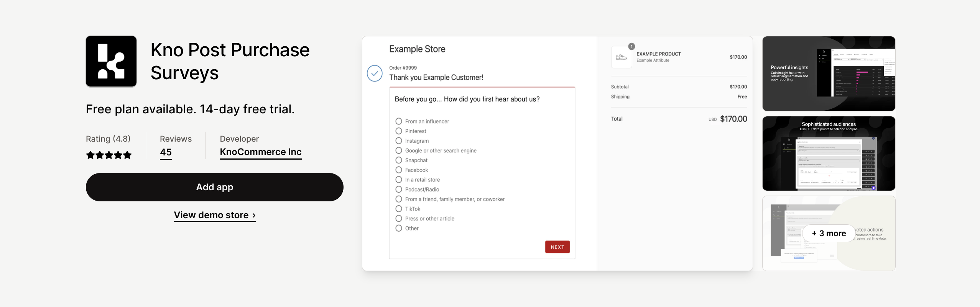This screenshot has height=307, width=980.
Task: Click the 'EXAMPLE PRODUCT' name
Action: (x=659, y=54)
